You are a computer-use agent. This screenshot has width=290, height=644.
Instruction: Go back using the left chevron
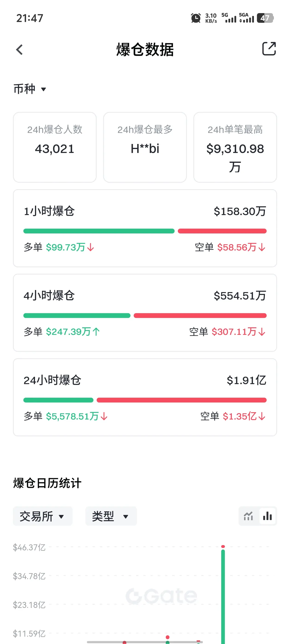click(x=19, y=49)
